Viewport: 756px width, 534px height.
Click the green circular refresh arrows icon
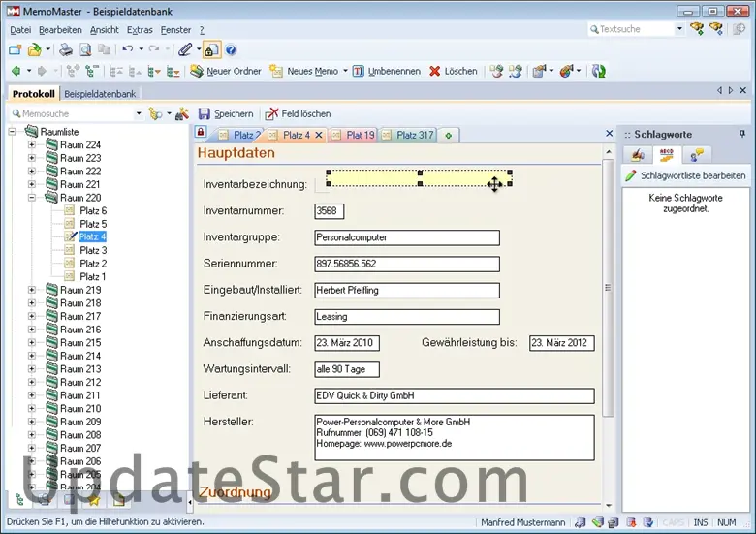[x=599, y=72]
